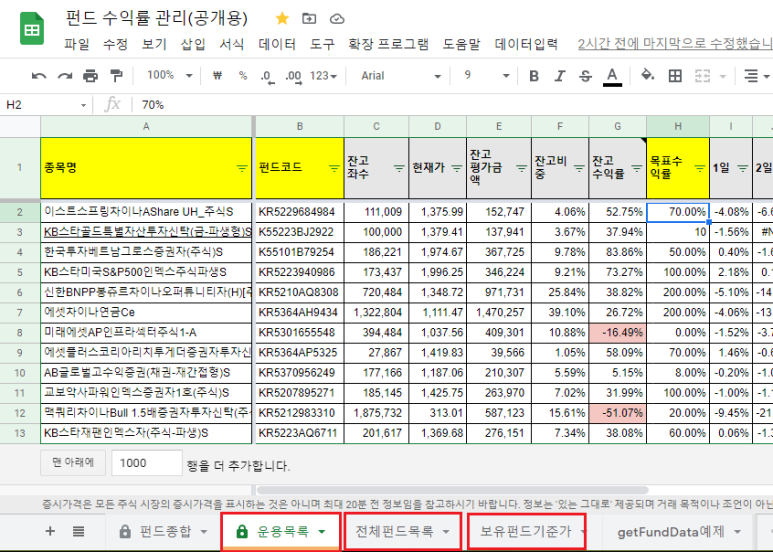773x552 pixels.
Task: Open last edit history link
Action: pos(675,44)
